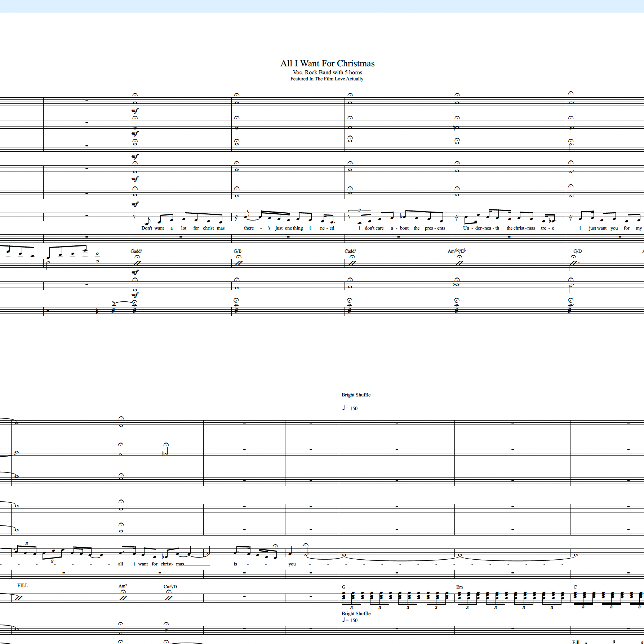
Task: Select the G/D chord symbol
Action: [x=578, y=251]
